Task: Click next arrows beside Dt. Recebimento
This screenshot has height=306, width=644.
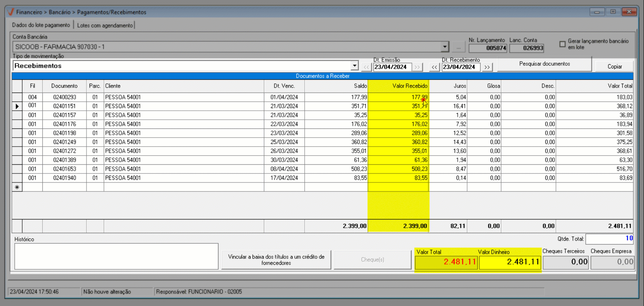Action: coord(487,67)
